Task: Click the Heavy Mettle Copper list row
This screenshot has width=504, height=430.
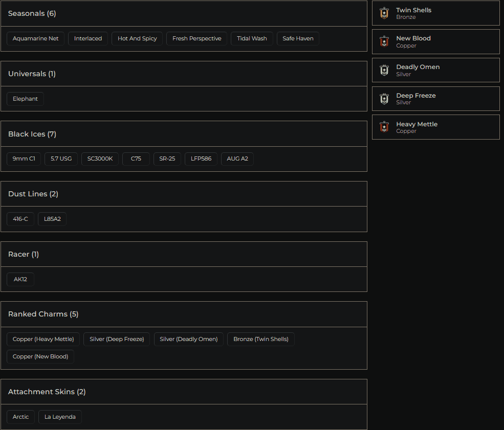Action: tap(435, 127)
